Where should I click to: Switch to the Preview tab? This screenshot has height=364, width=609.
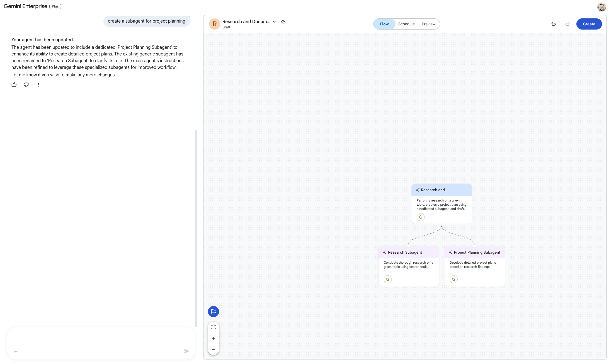pyautogui.click(x=428, y=24)
